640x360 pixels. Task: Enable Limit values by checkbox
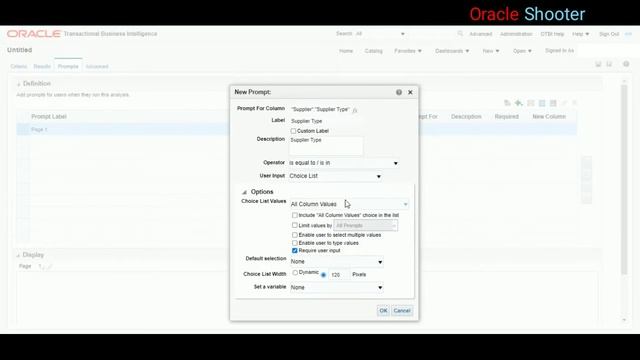tap(295, 225)
